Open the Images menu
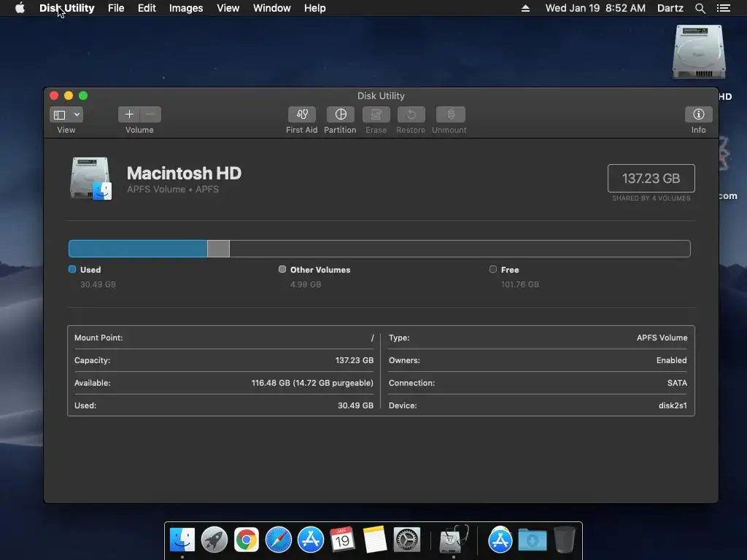The image size is (747, 560). point(186,8)
